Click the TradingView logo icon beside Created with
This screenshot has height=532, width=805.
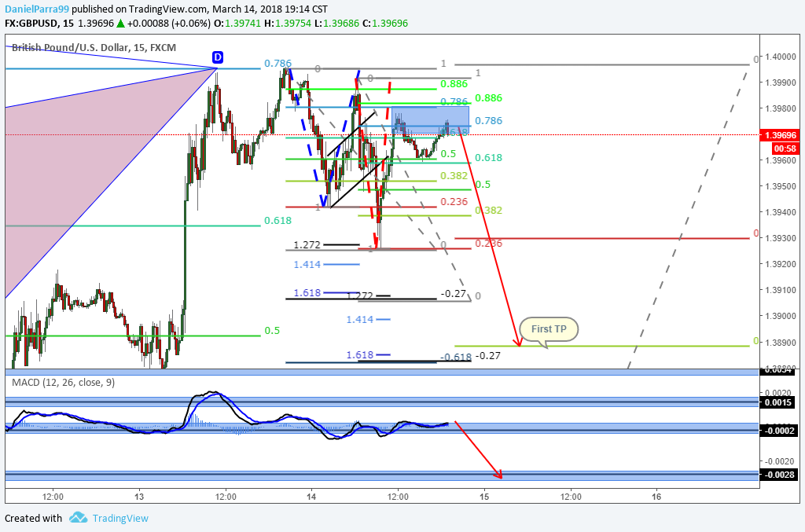(78, 518)
